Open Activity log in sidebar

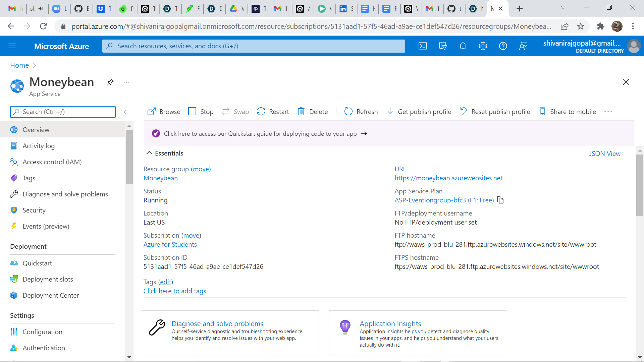tap(39, 146)
